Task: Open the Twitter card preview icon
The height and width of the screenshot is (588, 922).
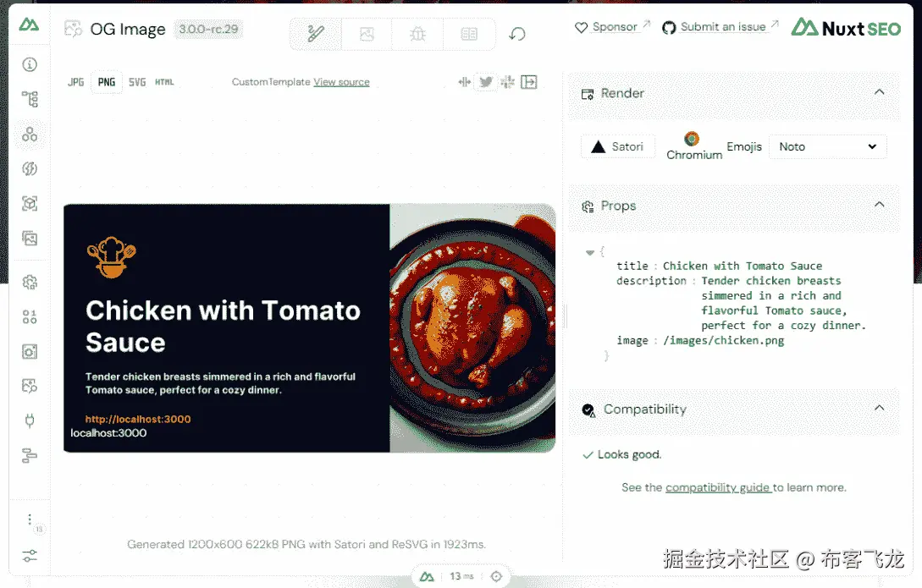Action: (486, 82)
